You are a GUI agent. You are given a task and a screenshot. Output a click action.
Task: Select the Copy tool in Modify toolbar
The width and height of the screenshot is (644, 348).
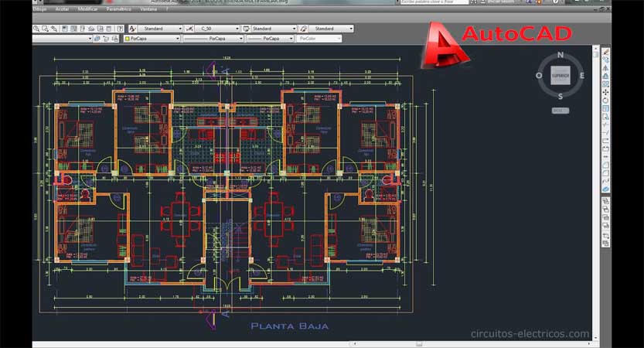pos(605,60)
